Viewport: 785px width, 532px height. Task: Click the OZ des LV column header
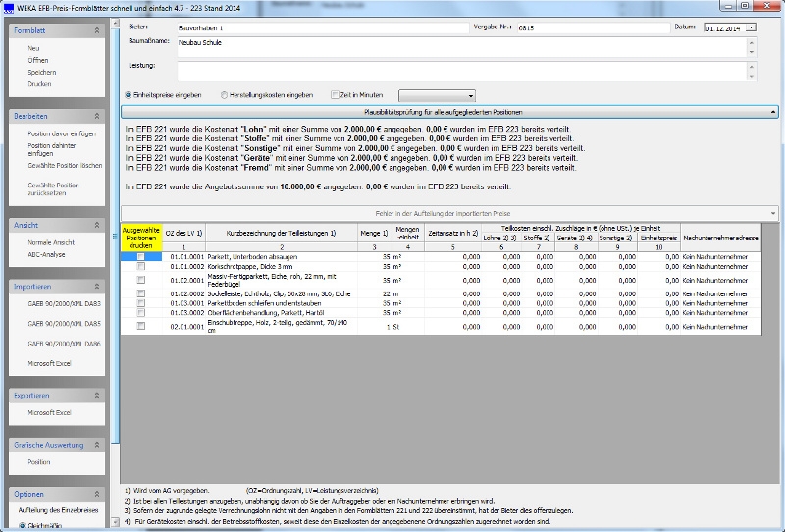[x=183, y=233]
